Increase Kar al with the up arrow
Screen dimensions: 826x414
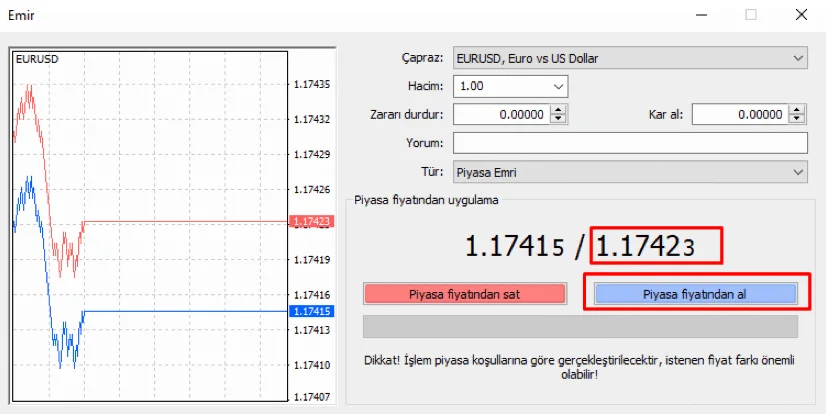(x=798, y=110)
